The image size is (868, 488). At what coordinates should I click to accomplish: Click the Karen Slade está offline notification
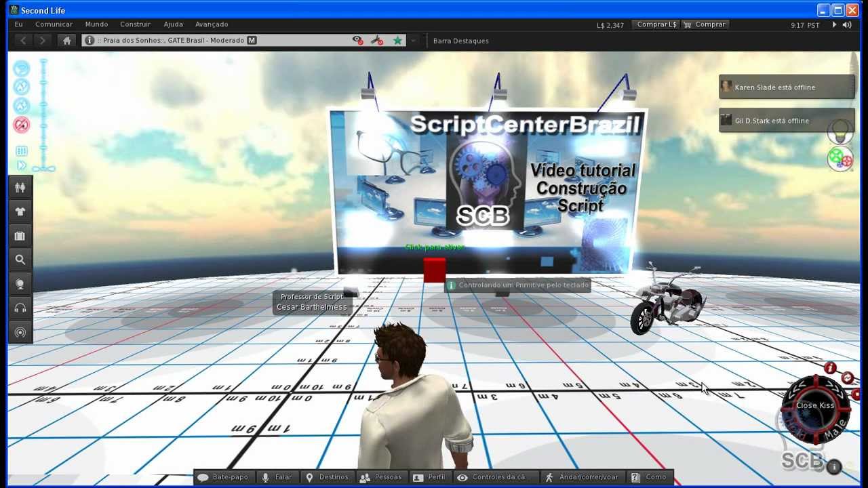(787, 87)
